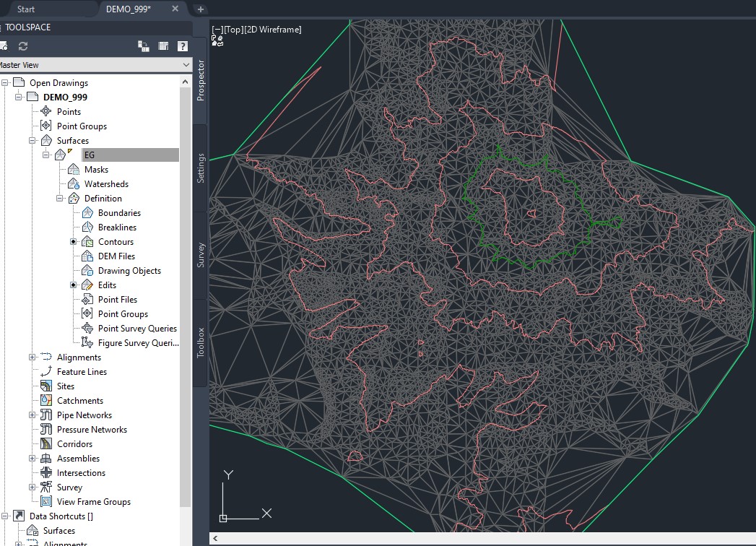Collapse the Surfaces tree branch
The width and height of the screenshot is (756, 546).
tap(32, 140)
